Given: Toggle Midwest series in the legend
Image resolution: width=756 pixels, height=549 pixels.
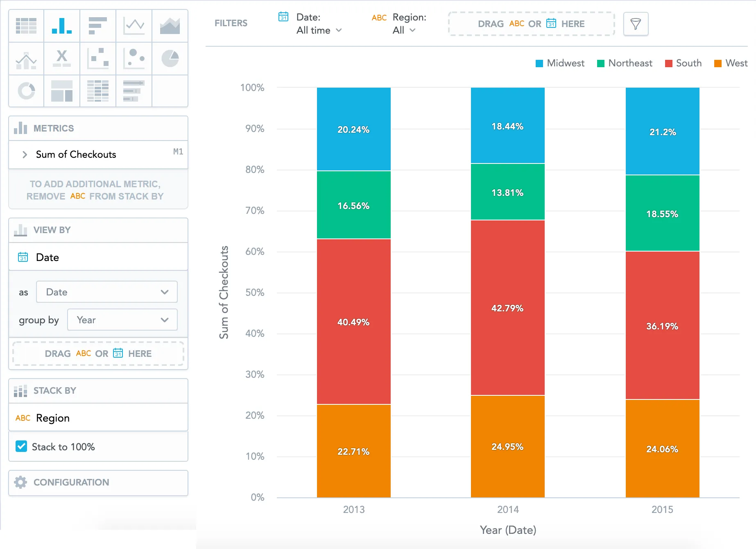Looking at the screenshot, I should click(560, 63).
